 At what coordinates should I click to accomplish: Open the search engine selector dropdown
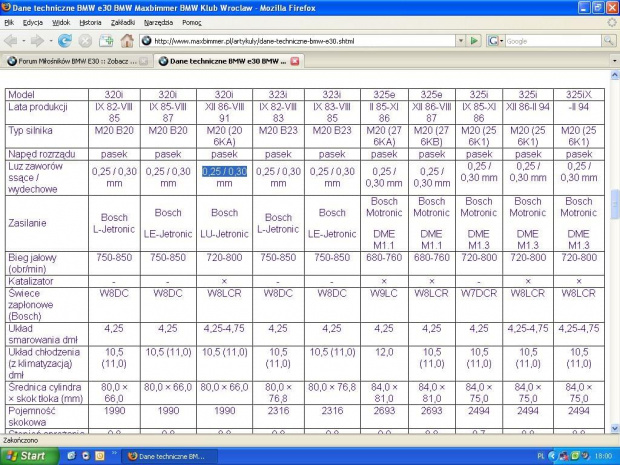(x=501, y=41)
